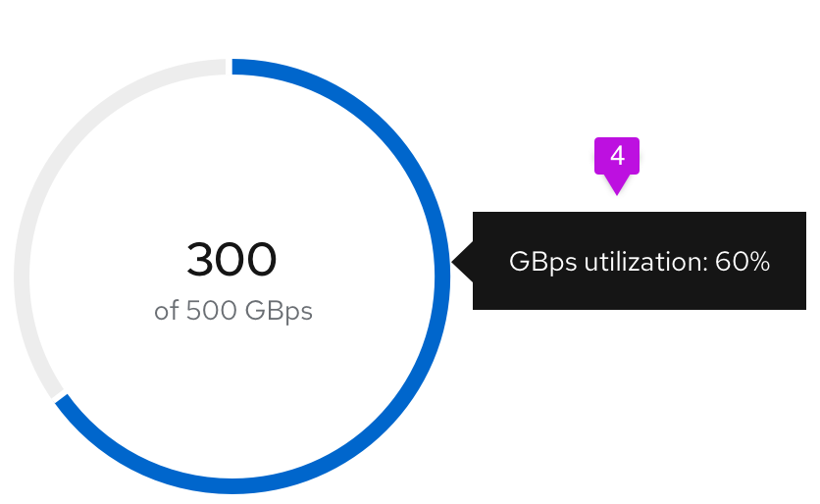The height and width of the screenshot is (504, 820).
Task: Click the purple annotation badge numbered 4
Action: tap(617, 156)
